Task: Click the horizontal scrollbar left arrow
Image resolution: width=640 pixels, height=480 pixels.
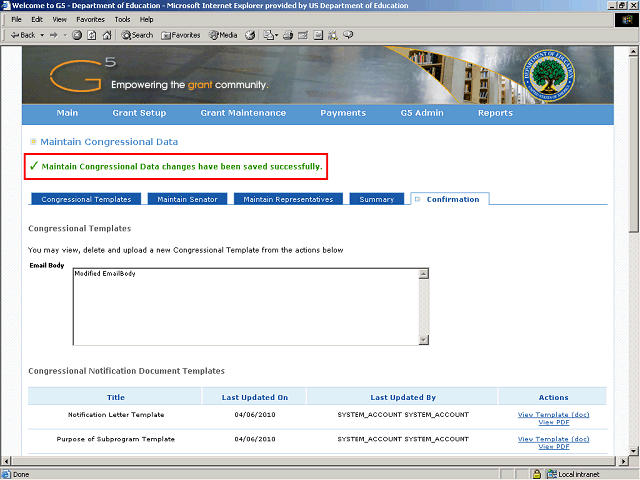Action: (x=6, y=461)
